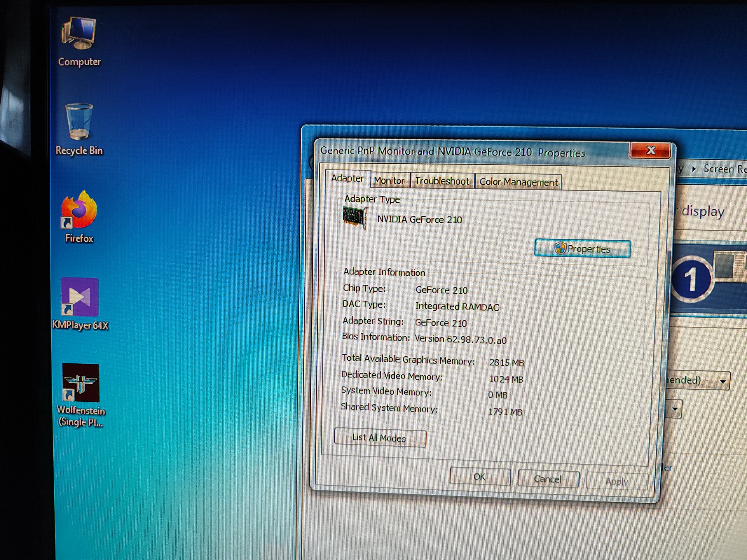Open adapter Properties button

tap(582, 249)
